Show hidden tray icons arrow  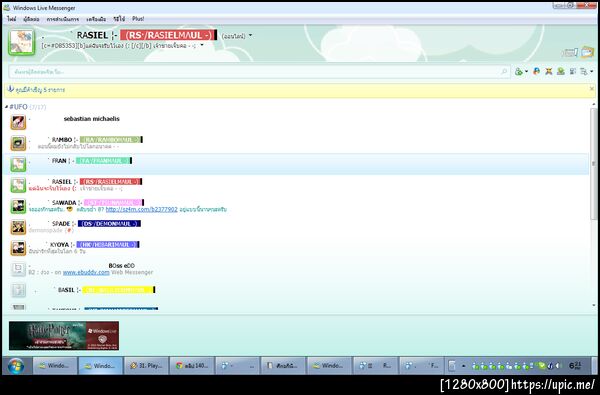click(x=463, y=366)
